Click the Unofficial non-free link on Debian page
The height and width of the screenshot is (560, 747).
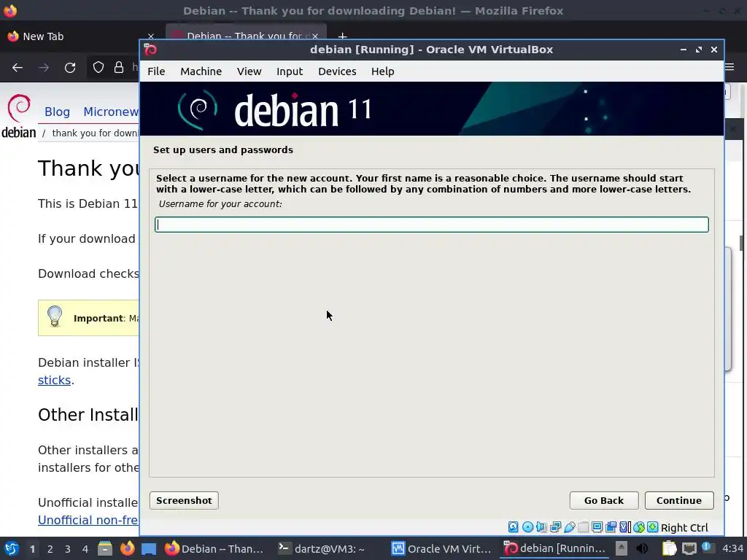pos(88,520)
